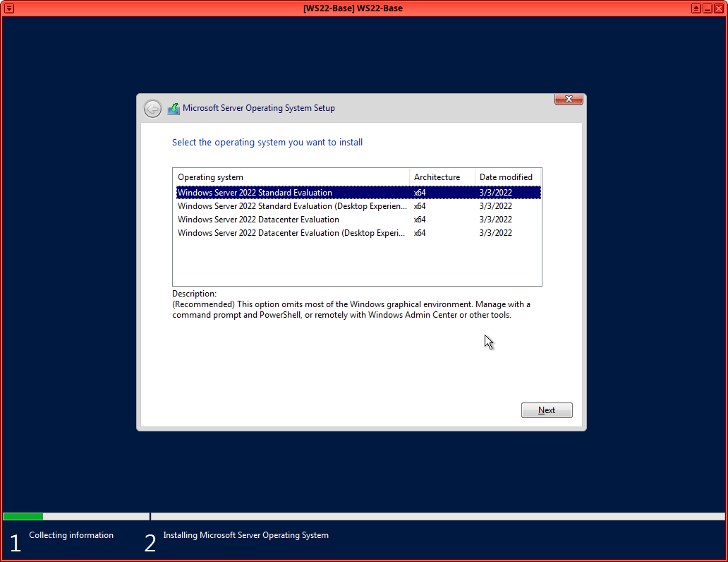This screenshot has height=562, width=728.
Task: Click the Installing Operating System progress bar
Action: pos(437,516)
